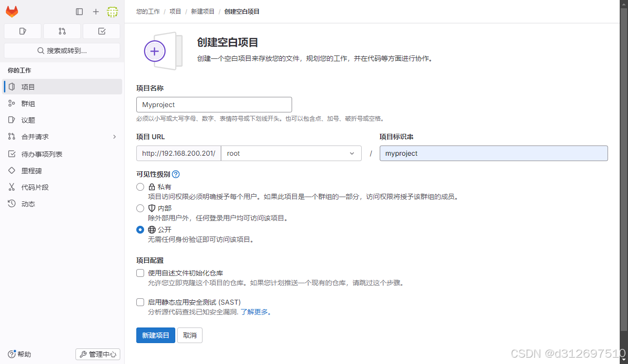
Task: Click the 搜索或转到 search box
Action: tap(62, 51)
